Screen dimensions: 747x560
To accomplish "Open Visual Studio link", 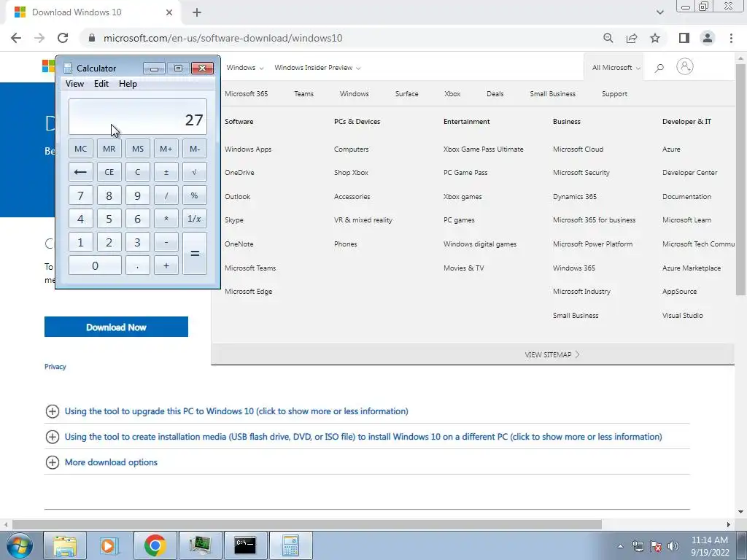I will [683, 315].
